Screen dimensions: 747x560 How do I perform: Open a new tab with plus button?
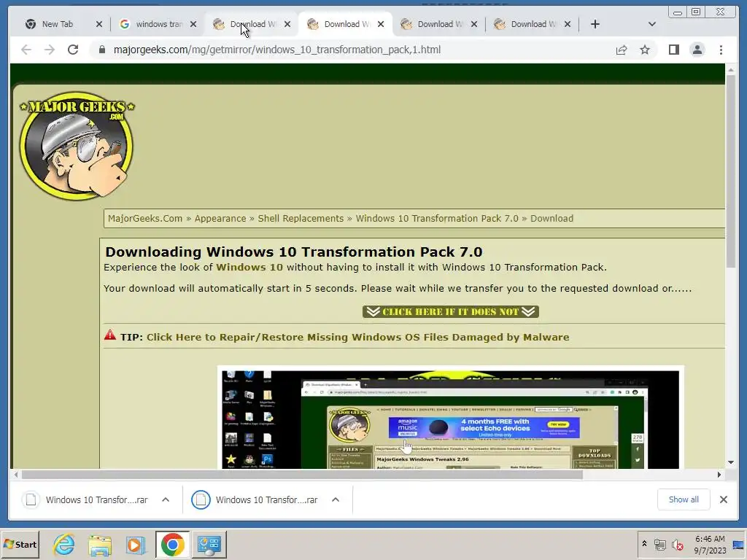pyautogui.click(x=595, y=24)
